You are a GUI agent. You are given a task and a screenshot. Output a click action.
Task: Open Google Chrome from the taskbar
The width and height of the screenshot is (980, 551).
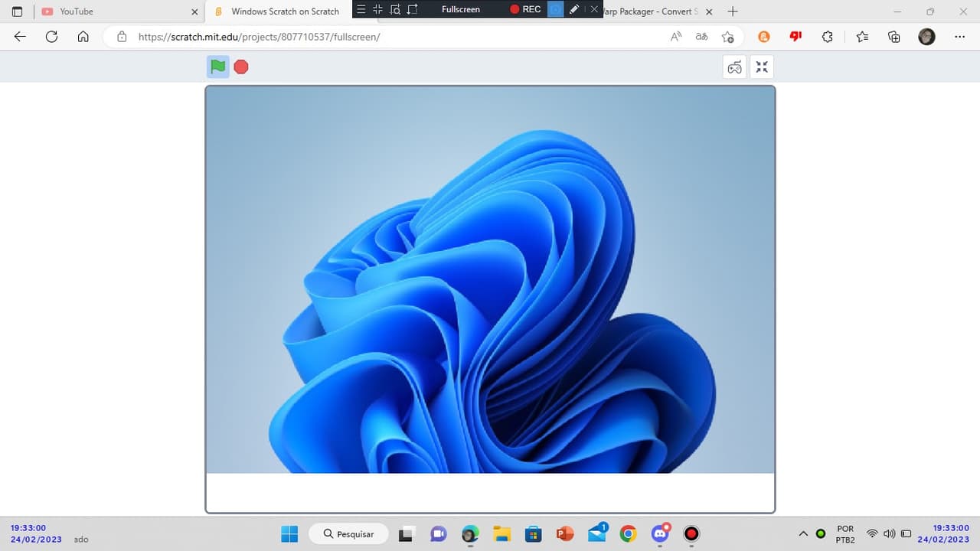tap(628, 533)
